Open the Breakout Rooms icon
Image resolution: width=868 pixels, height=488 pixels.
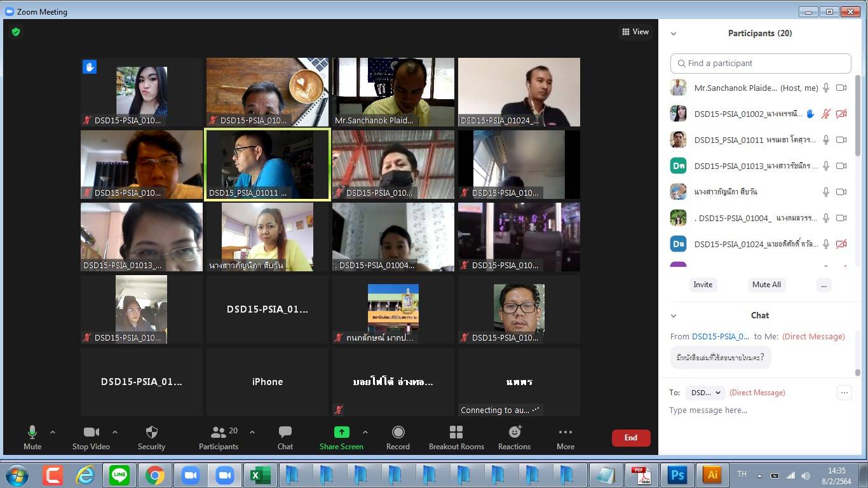456,433
